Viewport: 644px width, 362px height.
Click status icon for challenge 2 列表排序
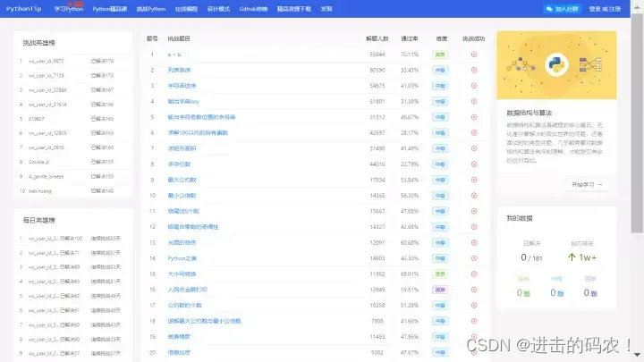click(474, 70)
